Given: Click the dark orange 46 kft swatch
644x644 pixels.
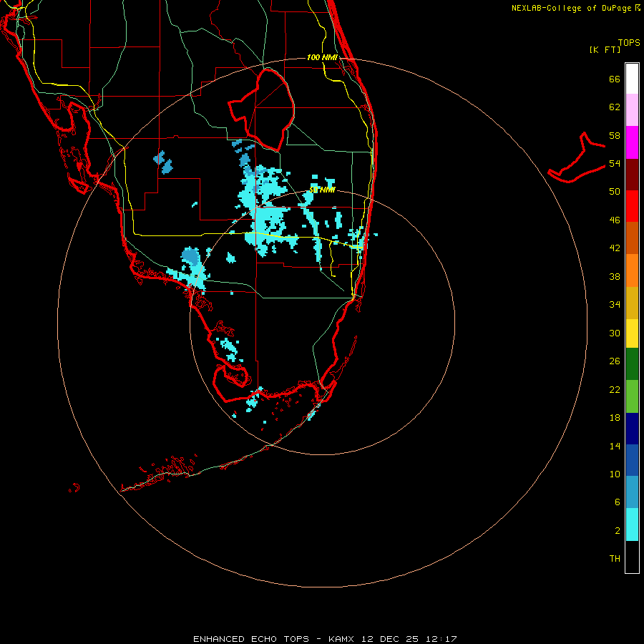Looking at the screenshot, I should click(x=632, y=238).
